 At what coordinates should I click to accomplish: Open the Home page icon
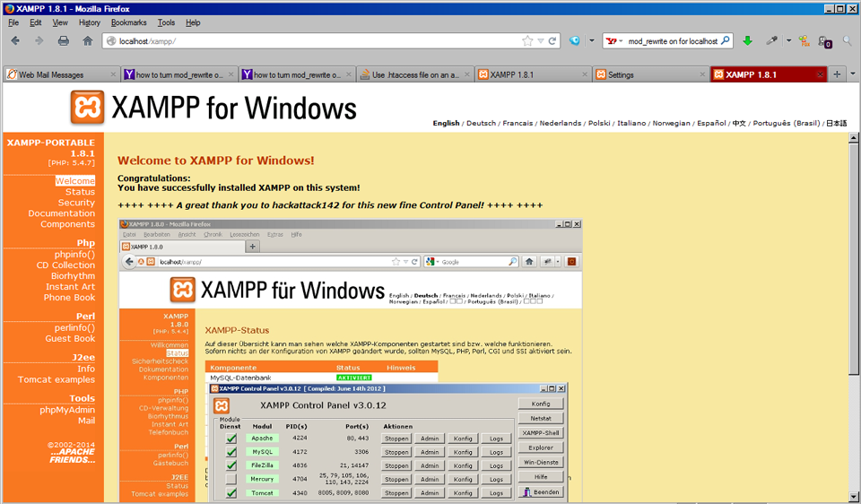pyautogui.click(x=87, y=40)
